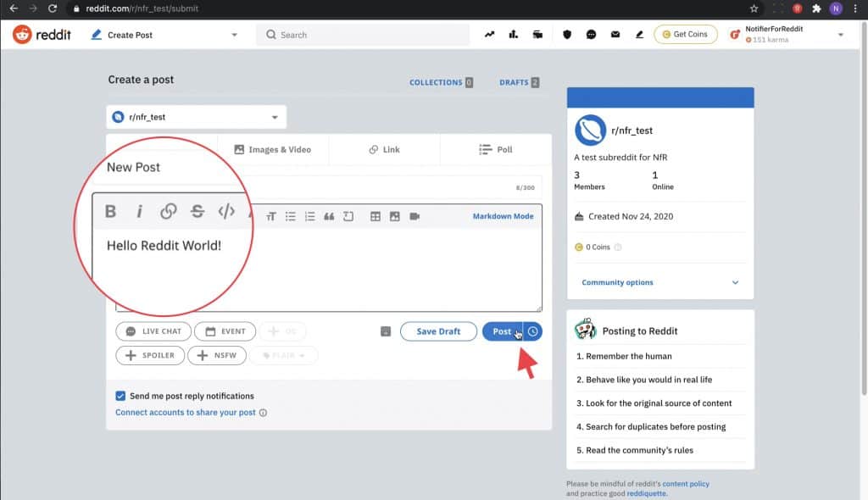868x500 pixels.
Task: Open the reddiquette link
Action: tap(647, 493)
